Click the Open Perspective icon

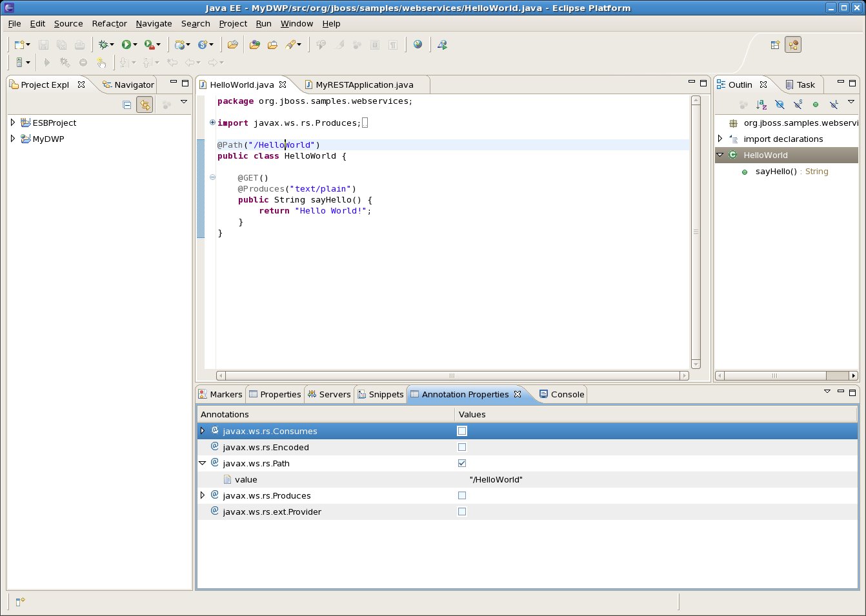(775, 45)
